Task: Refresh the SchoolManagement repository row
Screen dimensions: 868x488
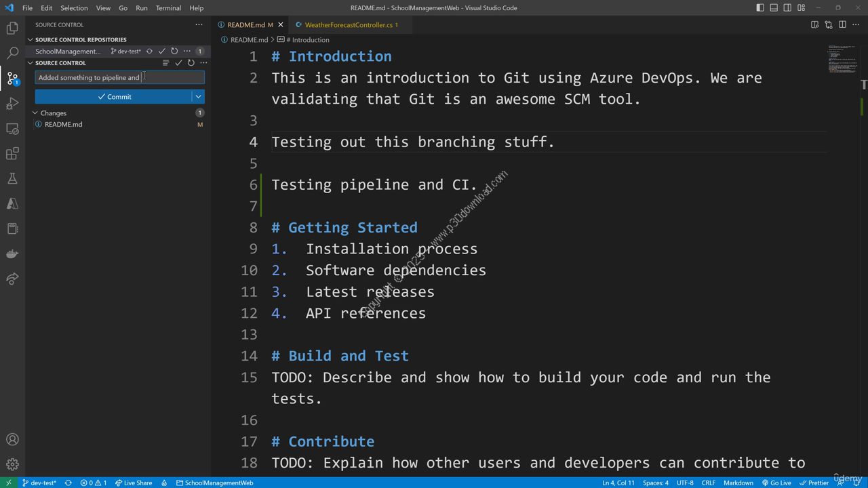Action: (174, 51)
